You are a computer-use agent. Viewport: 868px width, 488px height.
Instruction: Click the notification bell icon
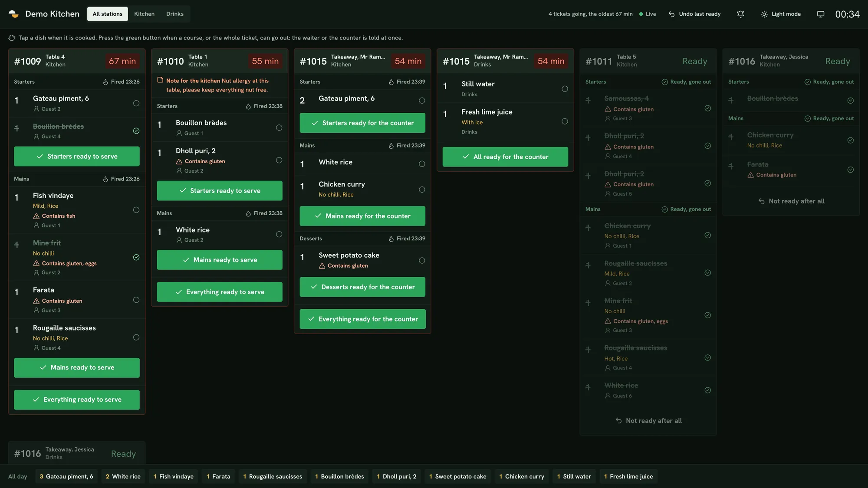pyautogui.click(x=740, y=14)
